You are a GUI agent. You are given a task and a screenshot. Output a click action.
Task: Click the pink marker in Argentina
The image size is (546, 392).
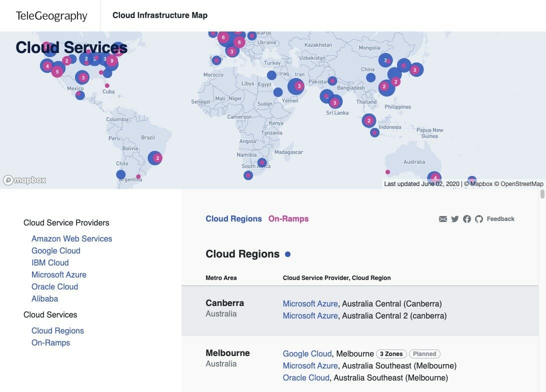click(138, 176)
